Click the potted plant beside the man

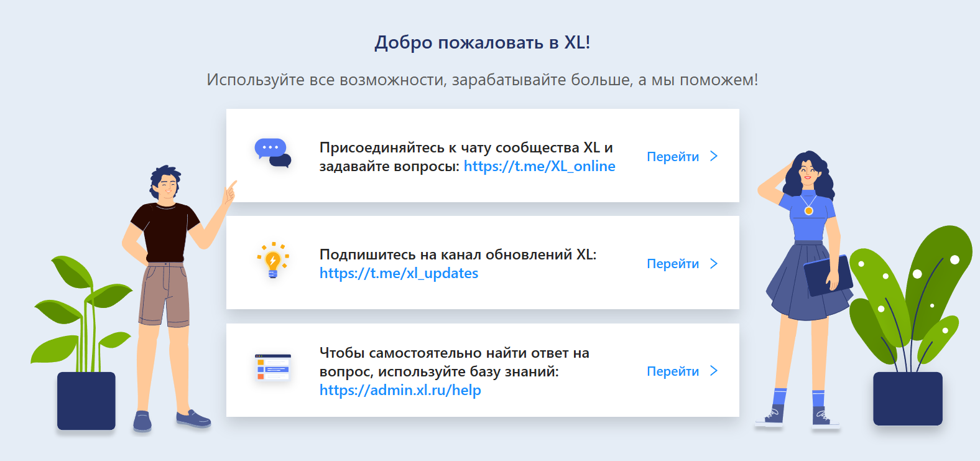pos(85,348)
